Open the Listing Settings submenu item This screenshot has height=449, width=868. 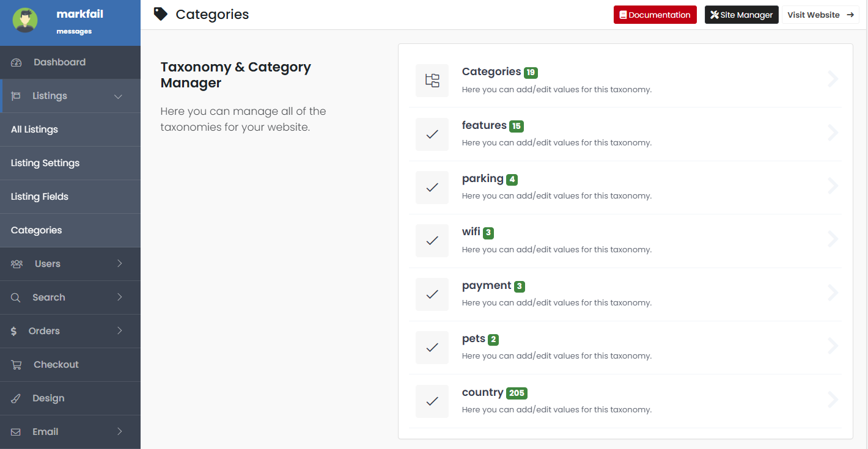pyautogui.click(x=45, y=163)
